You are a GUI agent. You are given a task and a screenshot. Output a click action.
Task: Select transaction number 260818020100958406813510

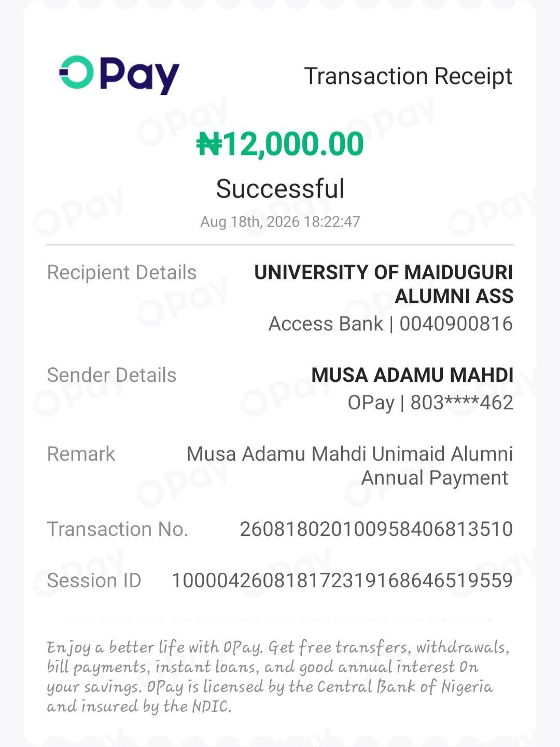[376, 529]
